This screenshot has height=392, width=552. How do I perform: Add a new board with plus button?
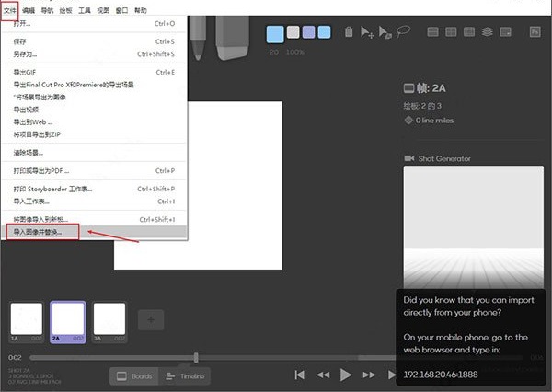click(151, 320)
